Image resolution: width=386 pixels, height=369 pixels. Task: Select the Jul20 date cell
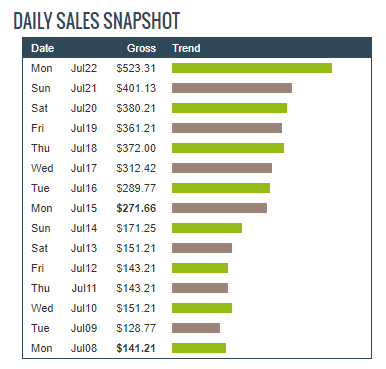click(x=84, y=108)
